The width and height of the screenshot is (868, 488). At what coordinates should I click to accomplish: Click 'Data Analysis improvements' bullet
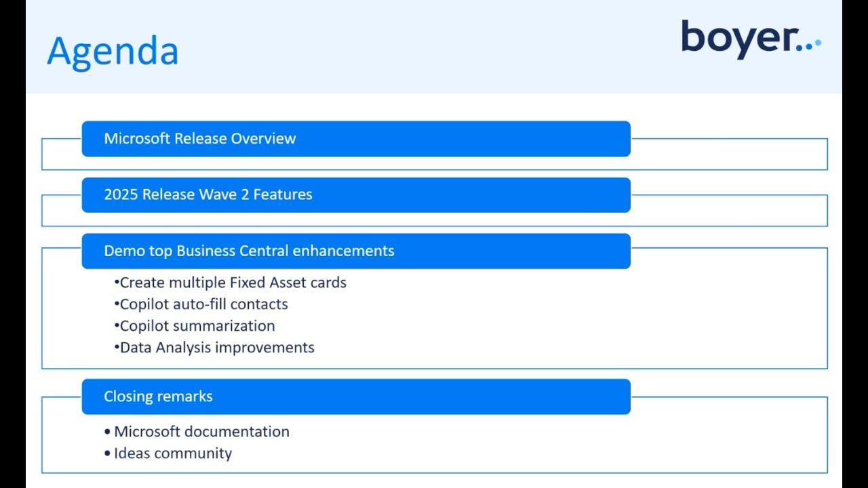point(214,348)
